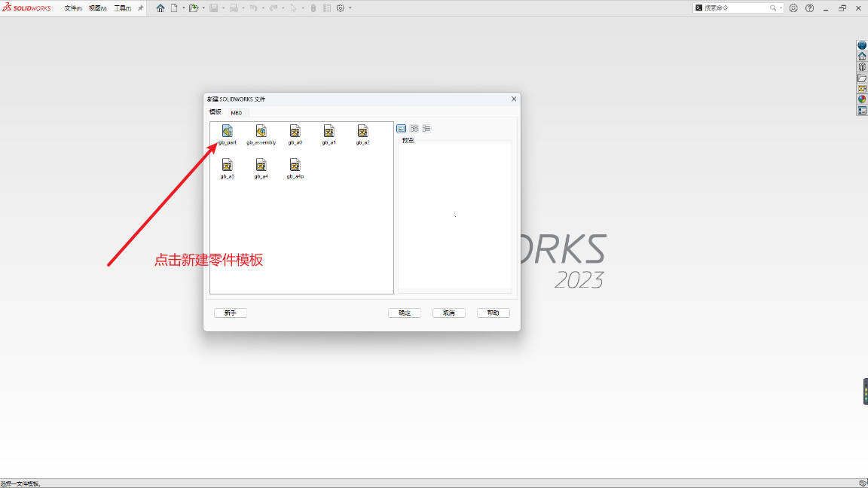
Task: Click the 新手 button
Action: 231,313
